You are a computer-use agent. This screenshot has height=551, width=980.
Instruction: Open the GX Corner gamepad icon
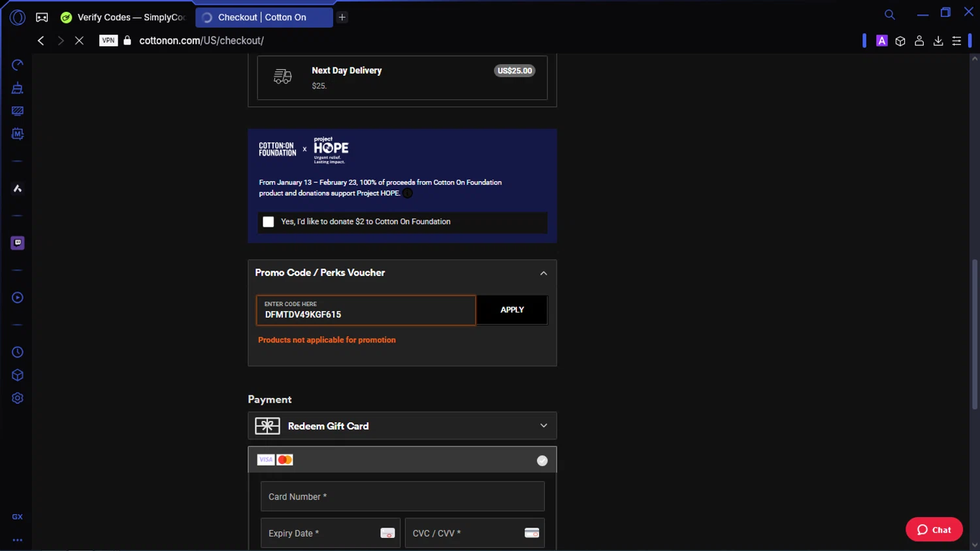tap(42, 18)
